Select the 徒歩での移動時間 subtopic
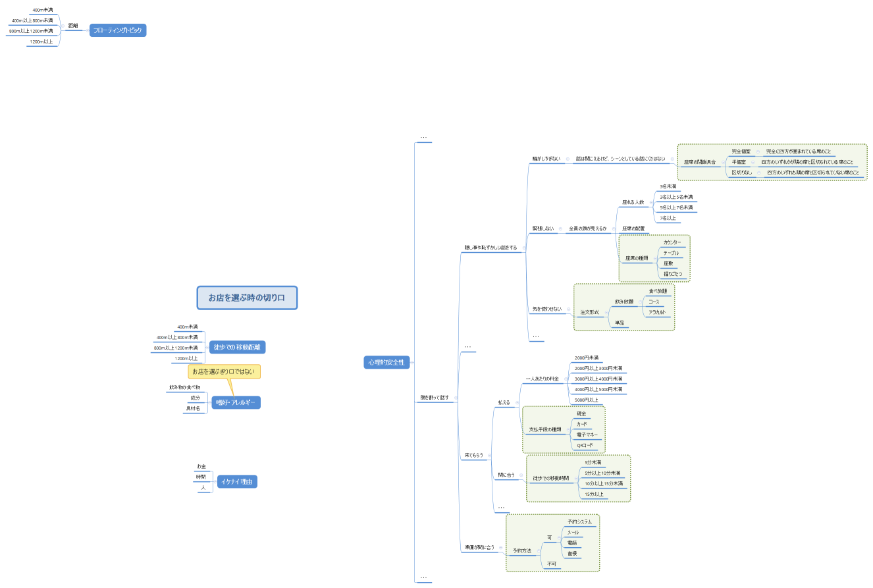This screenshot has height=588, width=873. click(550, 478)
